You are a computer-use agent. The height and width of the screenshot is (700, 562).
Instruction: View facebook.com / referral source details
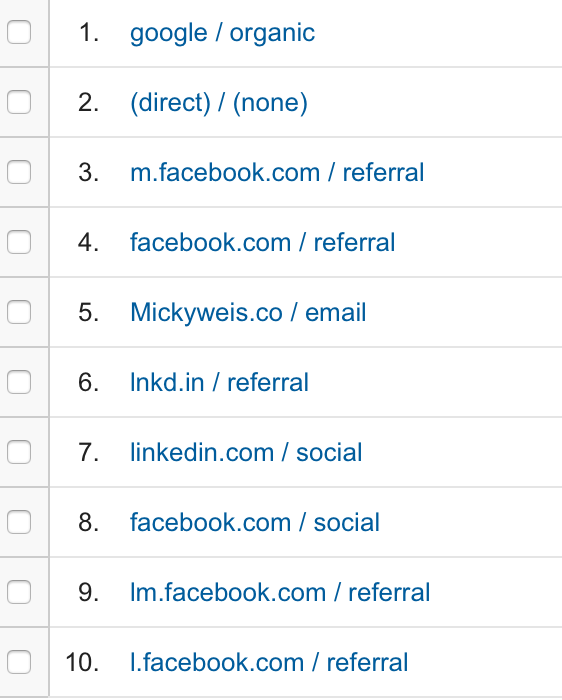coord(262,242)
